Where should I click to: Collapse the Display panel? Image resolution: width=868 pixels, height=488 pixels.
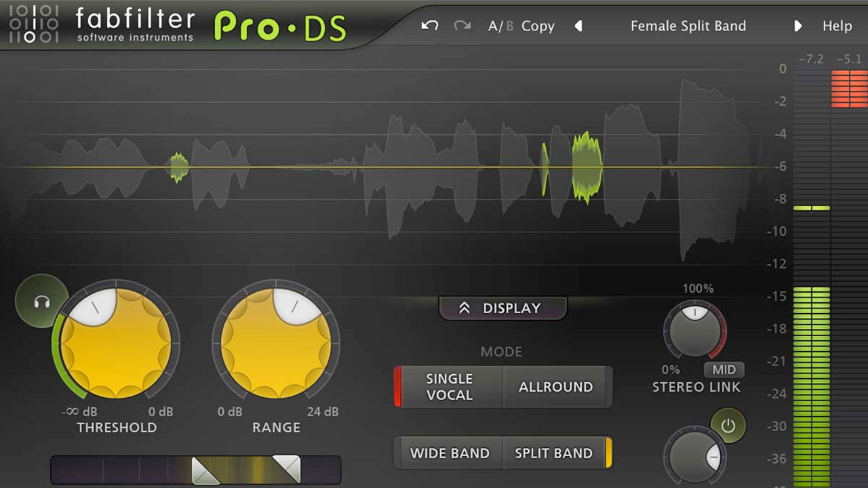point(502,308)
